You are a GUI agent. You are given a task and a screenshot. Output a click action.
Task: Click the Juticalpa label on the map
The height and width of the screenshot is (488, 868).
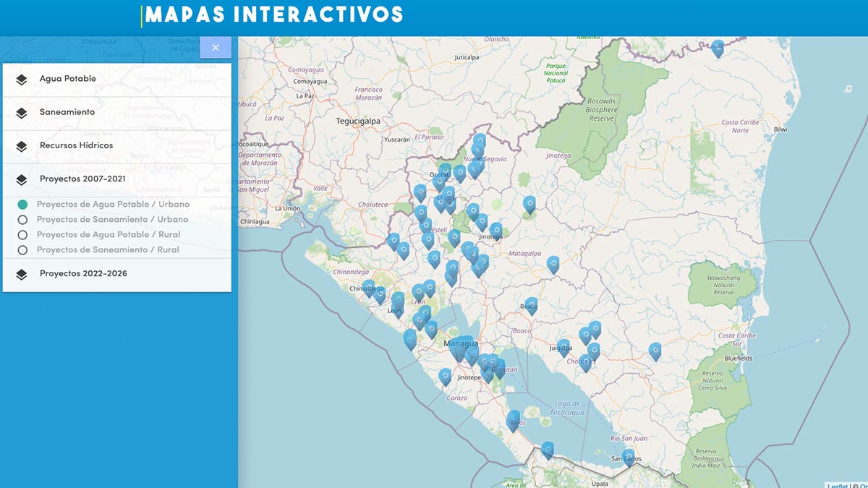coord(467,57)
